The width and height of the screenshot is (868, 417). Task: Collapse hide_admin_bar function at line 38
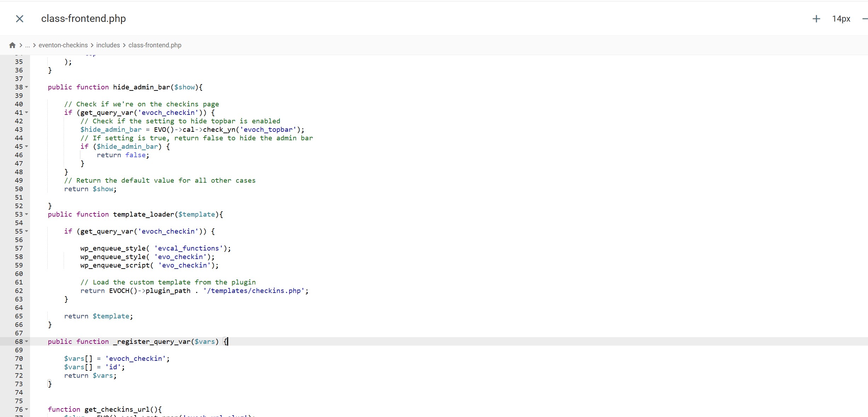pyautogui.click(x=27, y=87)
